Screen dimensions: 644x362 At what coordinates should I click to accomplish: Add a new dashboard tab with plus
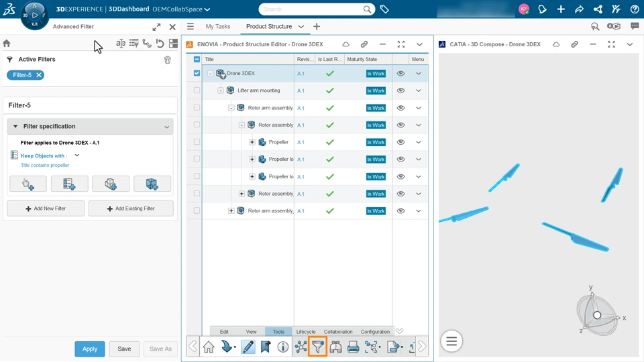click(x=316, y=27)
